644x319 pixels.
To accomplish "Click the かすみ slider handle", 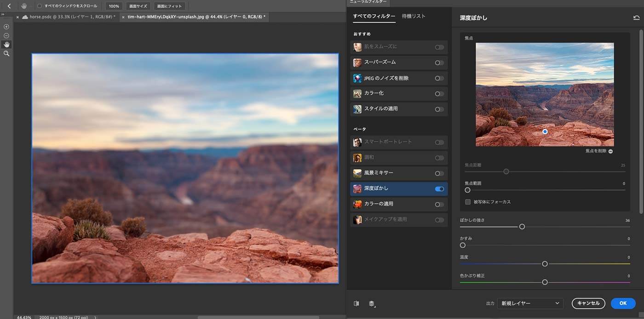I will (463, 245).
